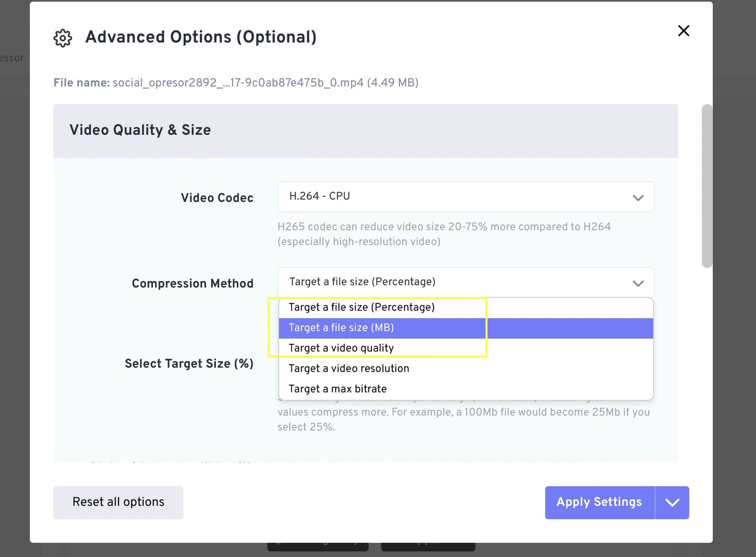The image size is (756, 557).
Task: Click the dialog's vertical scrollbar thumb
Action: coord(707,186)
